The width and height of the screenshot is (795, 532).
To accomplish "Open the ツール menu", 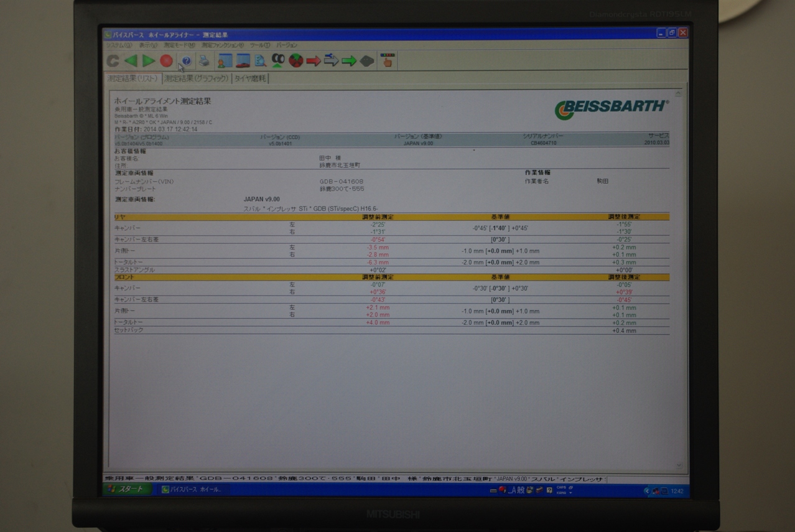I will click(259, 45).
